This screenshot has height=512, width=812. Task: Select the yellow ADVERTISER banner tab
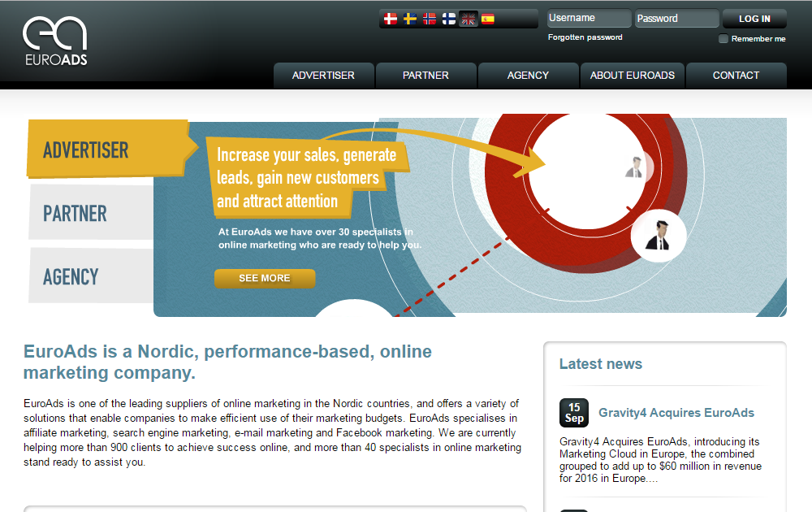(x=108, y=150)
